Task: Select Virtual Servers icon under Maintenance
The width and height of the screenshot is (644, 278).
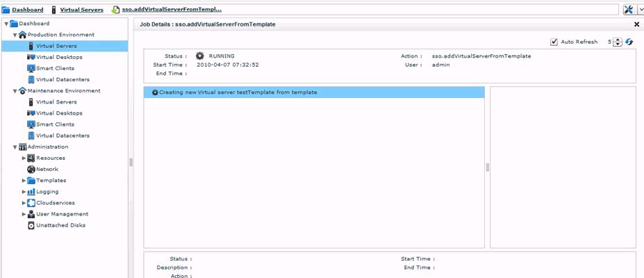Action: click(31, 102)
